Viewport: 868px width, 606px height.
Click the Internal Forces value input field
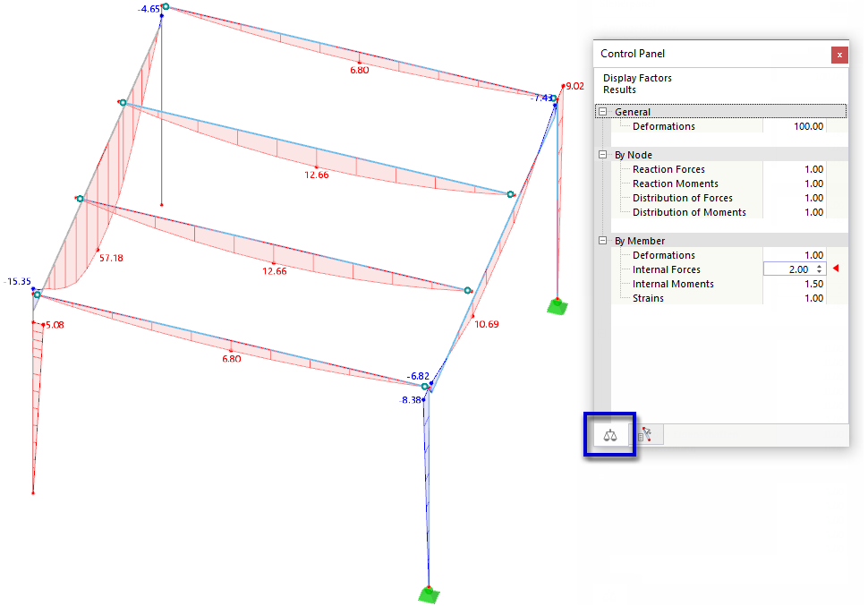point(787,269)
